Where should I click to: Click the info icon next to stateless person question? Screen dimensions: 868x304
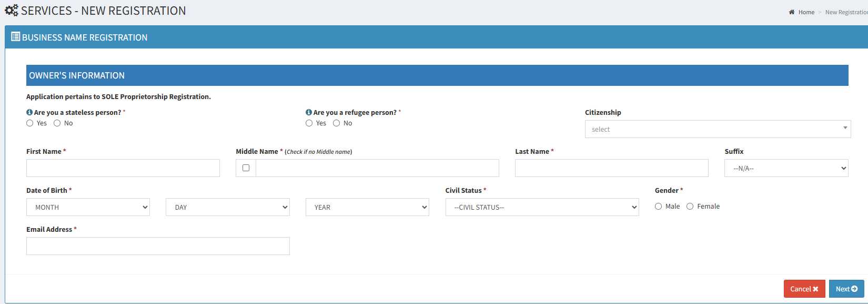pos(29,112)
